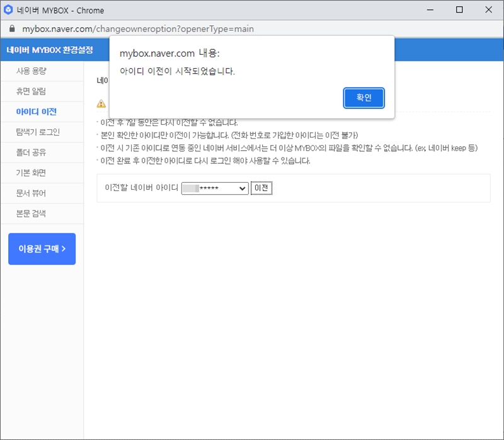504x440 pixels.
Task: Click the 본인 확인한 아이디만 notice line
Action: [x=229, y=135]
